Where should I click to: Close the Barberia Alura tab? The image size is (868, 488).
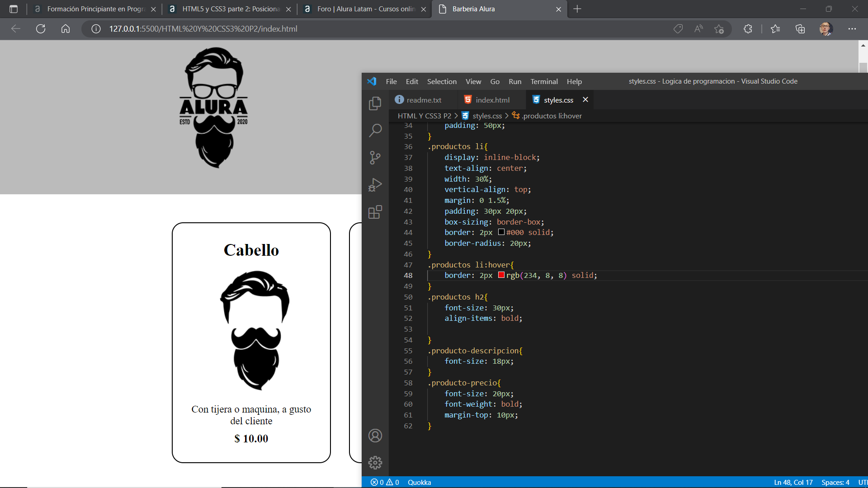pyautogui.click(x=558, y=9)
